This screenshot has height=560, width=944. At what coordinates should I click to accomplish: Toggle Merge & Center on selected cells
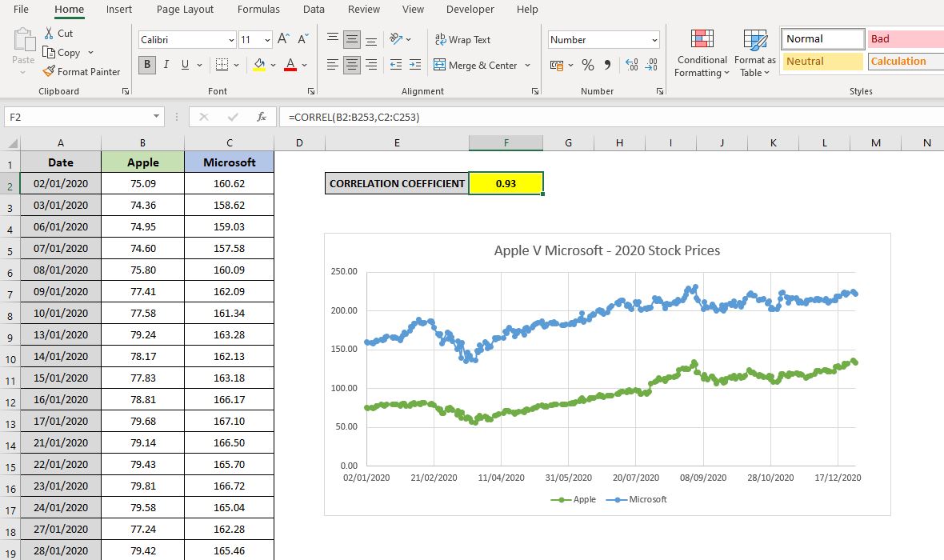[x=478, y=65]
